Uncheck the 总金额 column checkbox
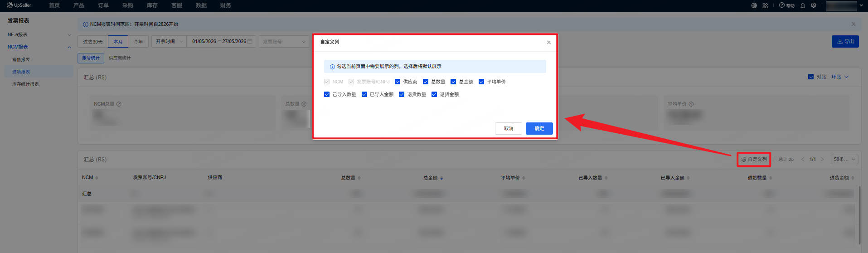The image size is (868, 253). point(453,82)
